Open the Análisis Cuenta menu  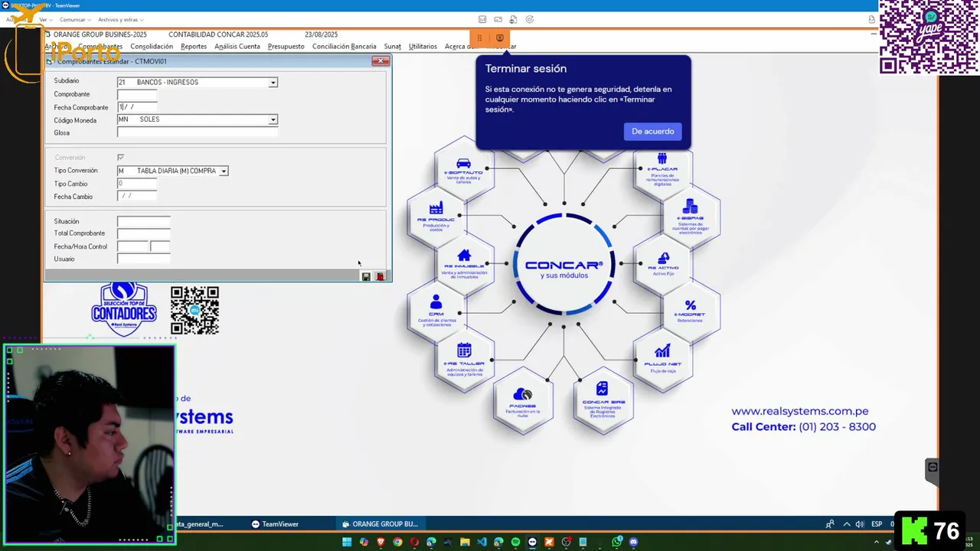pyautogui.click(x=237, y=47)
